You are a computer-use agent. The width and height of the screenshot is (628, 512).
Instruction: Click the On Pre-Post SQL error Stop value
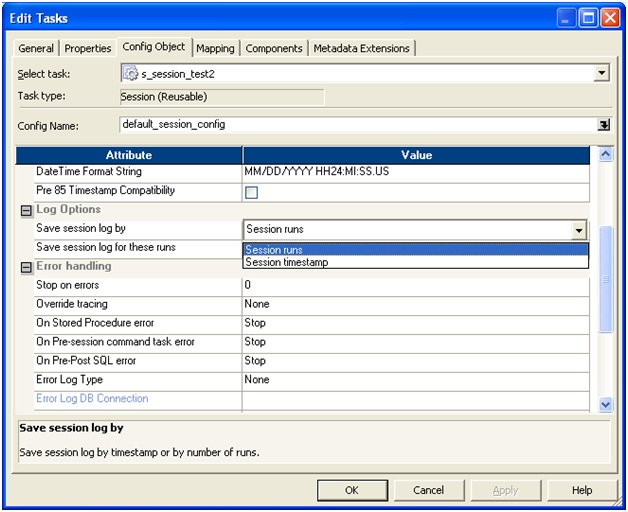point(416,361)
